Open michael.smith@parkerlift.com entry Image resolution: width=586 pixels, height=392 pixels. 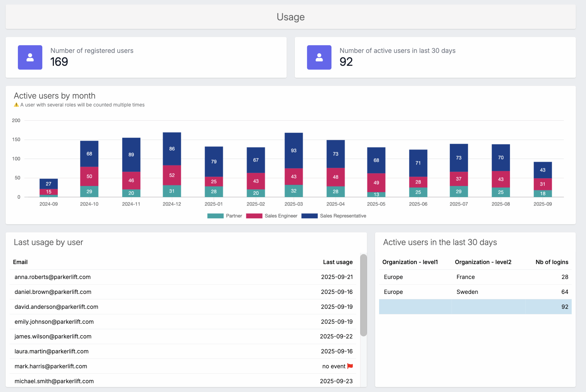pyautogui.click(x=54, y=381)
